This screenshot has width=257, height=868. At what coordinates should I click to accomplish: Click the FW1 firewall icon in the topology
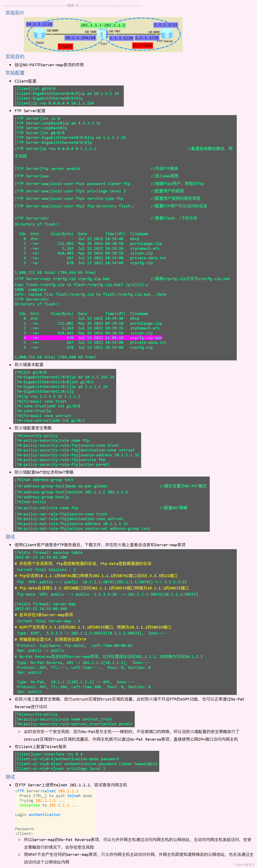coord(103,34)
